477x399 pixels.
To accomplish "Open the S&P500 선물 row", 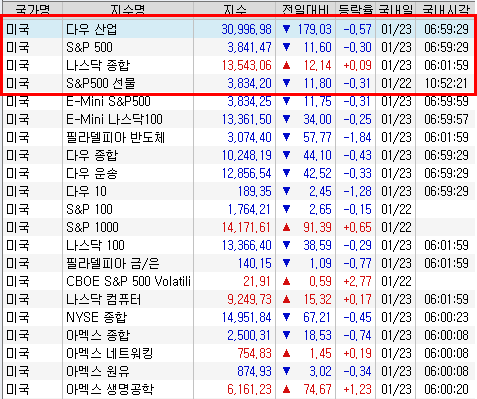I will tap(239, 83).
